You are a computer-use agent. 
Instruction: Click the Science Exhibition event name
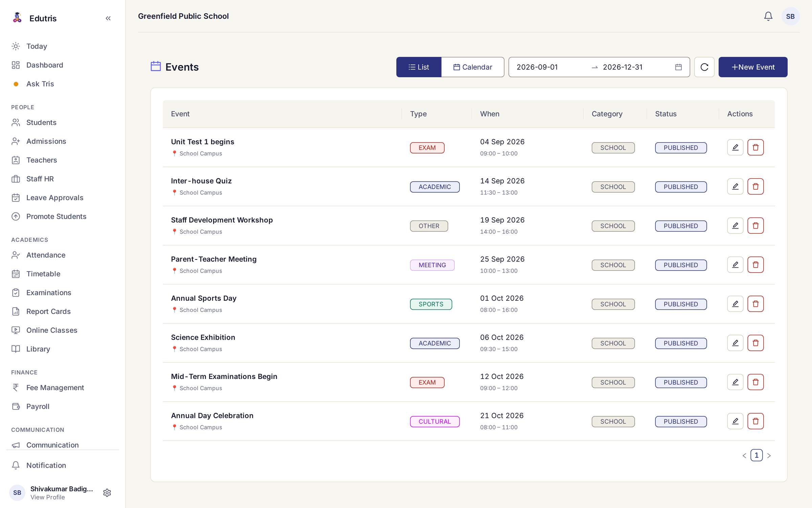(203, 337)
